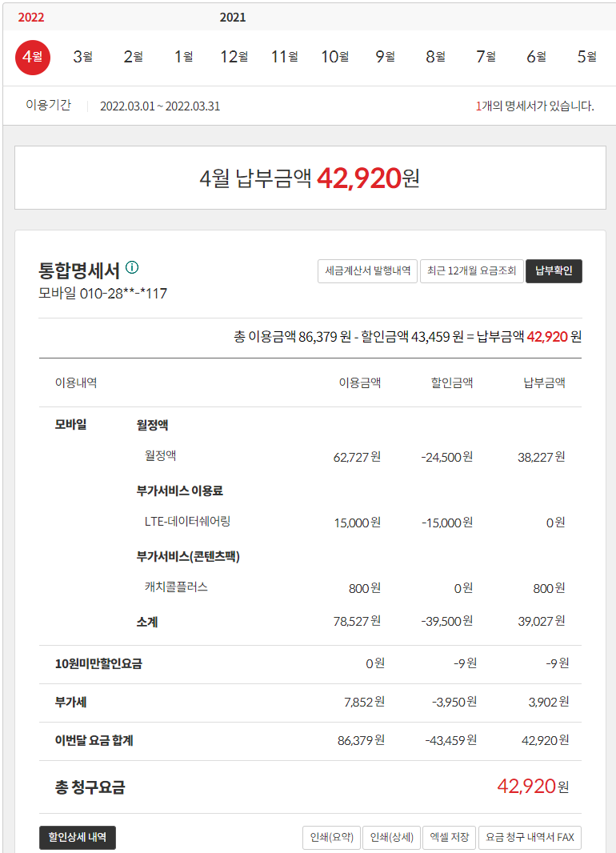
Task: Send statement via 요금 청구 내역서 FAX
Action: (x=530, y=838)
